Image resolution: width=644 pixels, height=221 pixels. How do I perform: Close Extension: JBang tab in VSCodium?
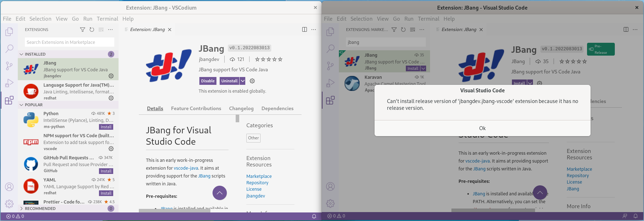click(170, 30)
